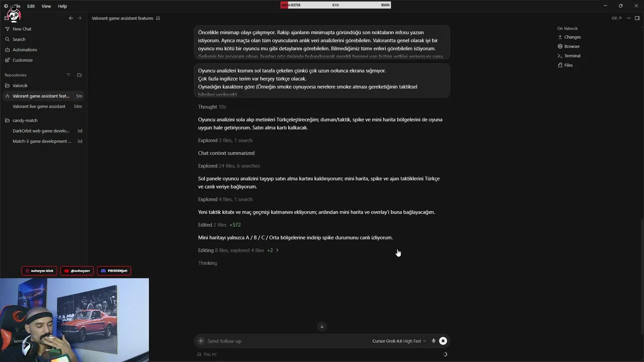
Task: Click the Discord badge on overlay
Action: pyautogui.click(x=114, y=270)
